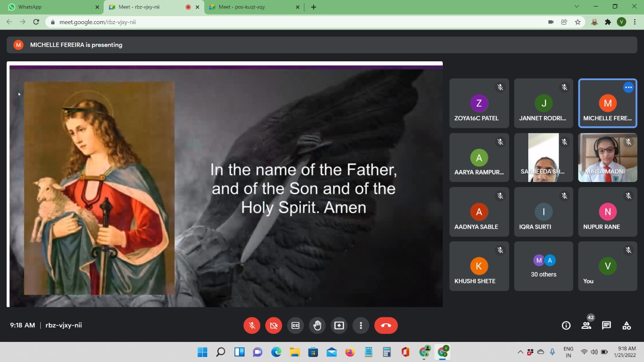This screenshot has height=362, width=644.
Task: Share this page from the address bar
Action: point(565,22)
